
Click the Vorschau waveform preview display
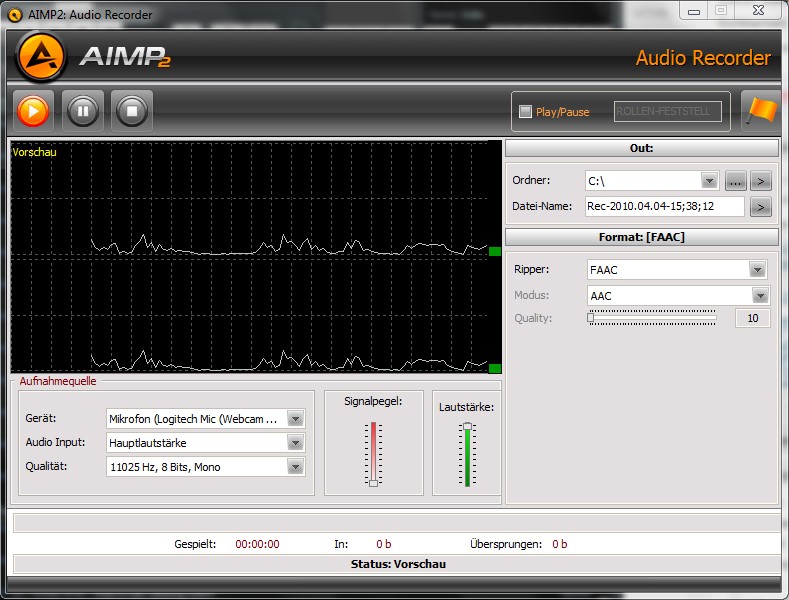pos(256,257)
